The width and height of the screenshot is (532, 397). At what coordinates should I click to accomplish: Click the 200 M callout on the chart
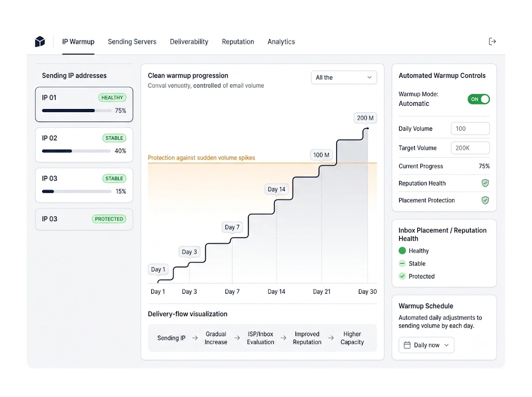tap(365, 118)
